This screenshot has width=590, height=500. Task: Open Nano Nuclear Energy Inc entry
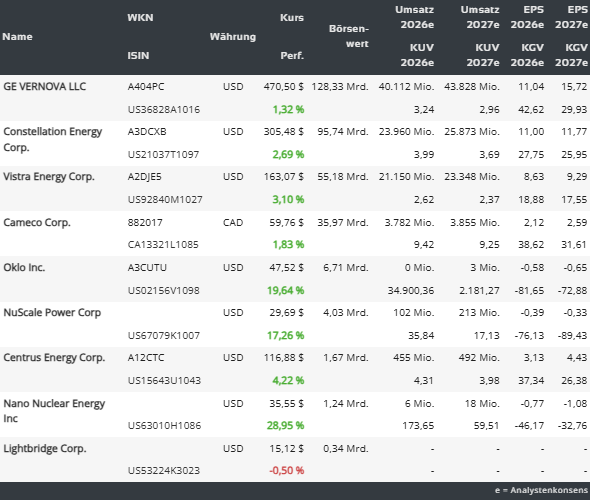54,411
